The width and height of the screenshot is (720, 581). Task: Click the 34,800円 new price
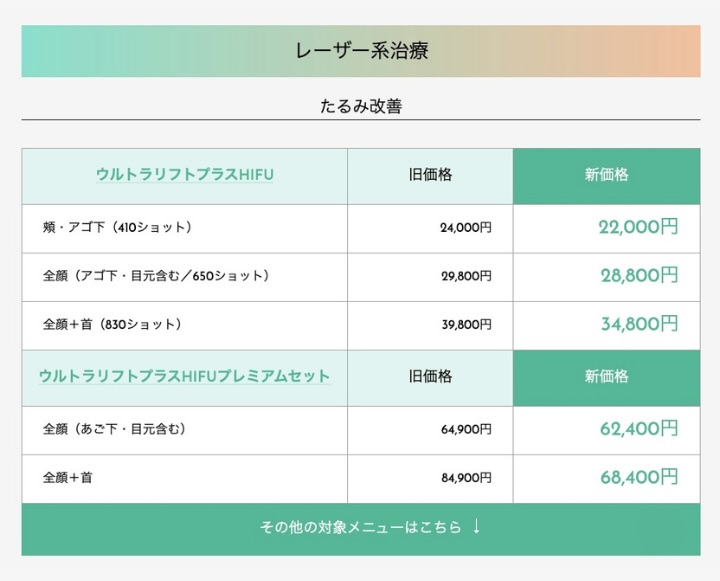click(x=639, y=324)
